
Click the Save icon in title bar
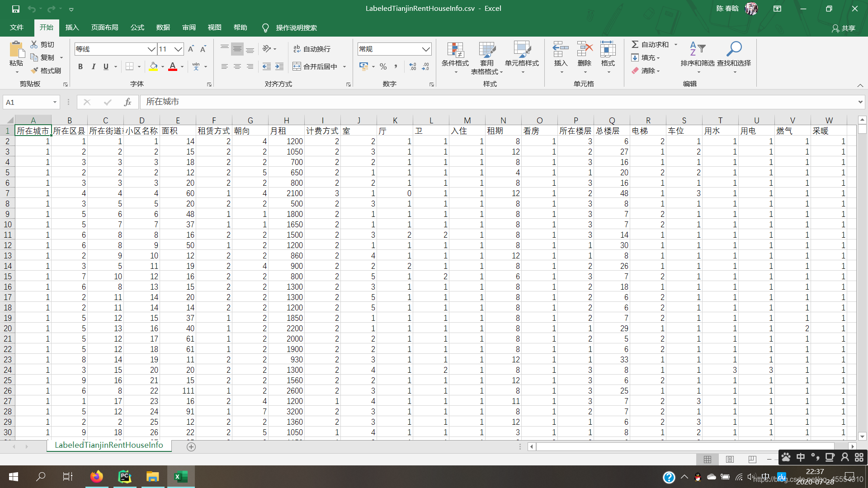[x=16, y=9]
